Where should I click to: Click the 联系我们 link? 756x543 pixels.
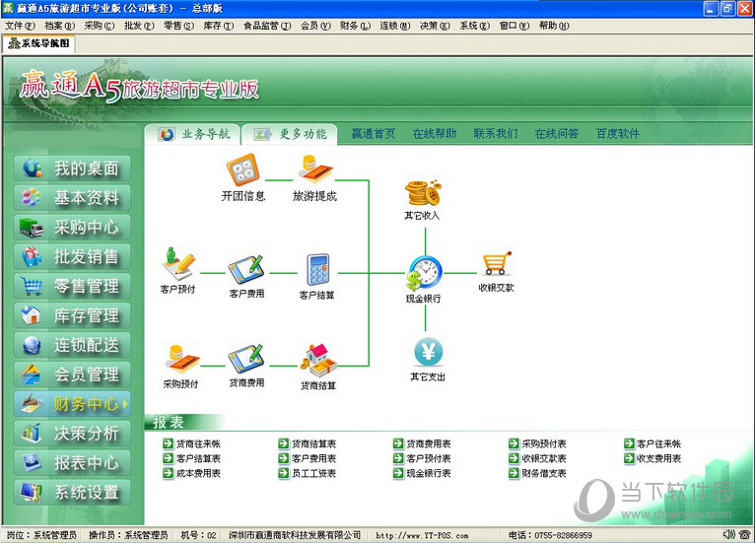click(496, 134)
